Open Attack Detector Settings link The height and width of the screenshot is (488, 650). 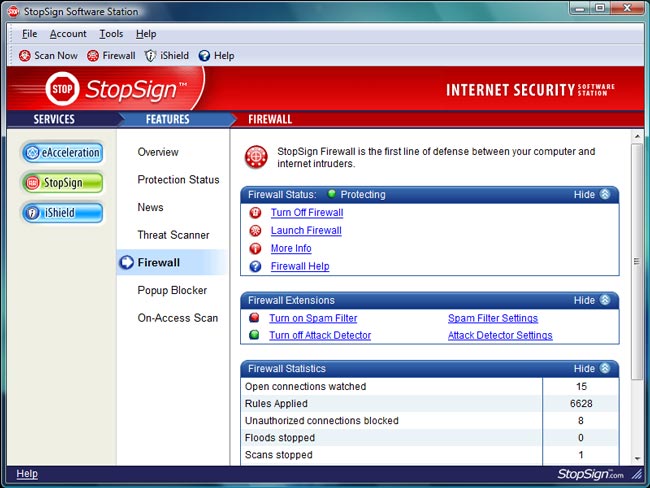pos(500,335)
